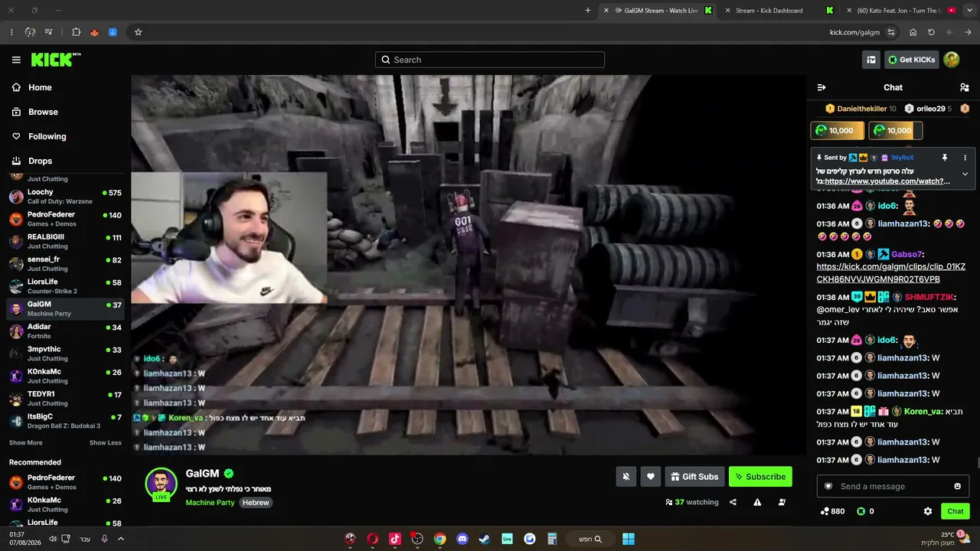Click the partially filled 10,000 KICKs badge

(x=896, y=131)
